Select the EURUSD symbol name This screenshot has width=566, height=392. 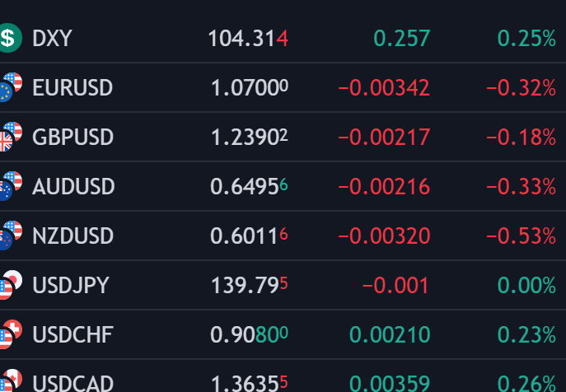pyautogui.click(x=73, y=87)
